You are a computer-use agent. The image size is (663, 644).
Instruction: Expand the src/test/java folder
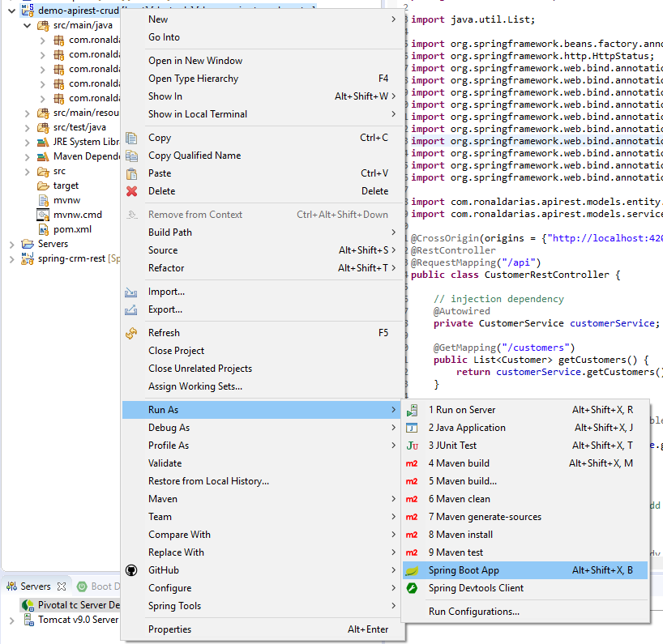27,128
